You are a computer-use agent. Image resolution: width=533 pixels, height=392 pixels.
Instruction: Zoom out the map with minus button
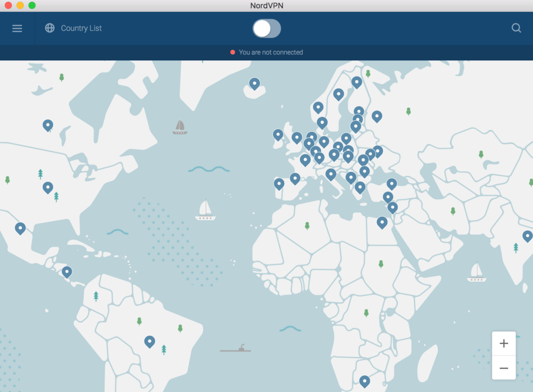pyautogui.click(x=504, y=368)
